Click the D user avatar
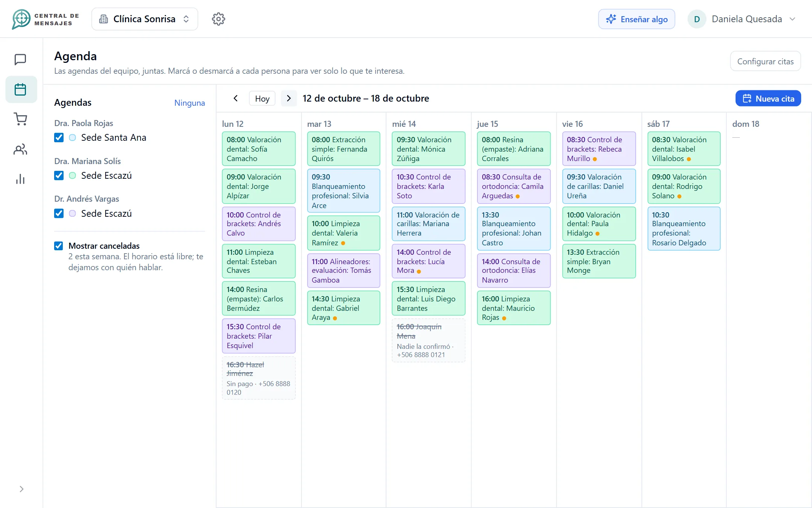Screen dimensions: 812x508 point(697,19)
